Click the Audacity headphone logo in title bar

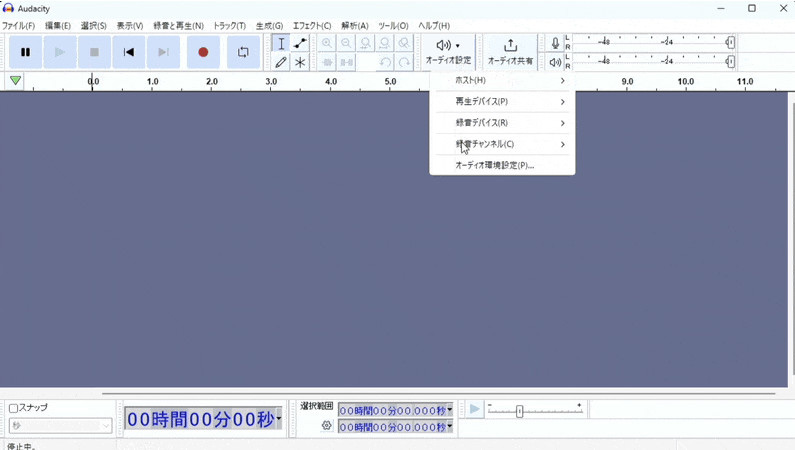pos(8,8)
